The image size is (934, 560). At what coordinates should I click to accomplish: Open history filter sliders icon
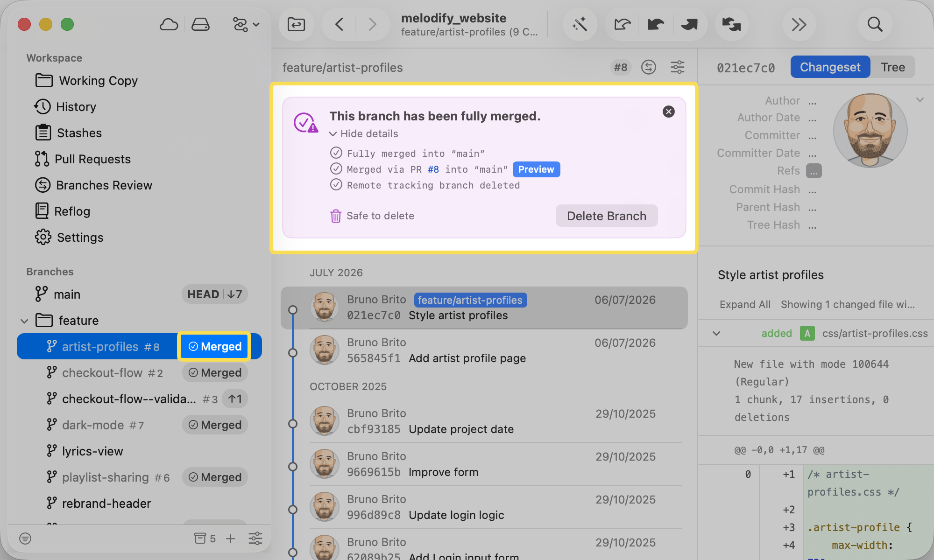[678, 67]
